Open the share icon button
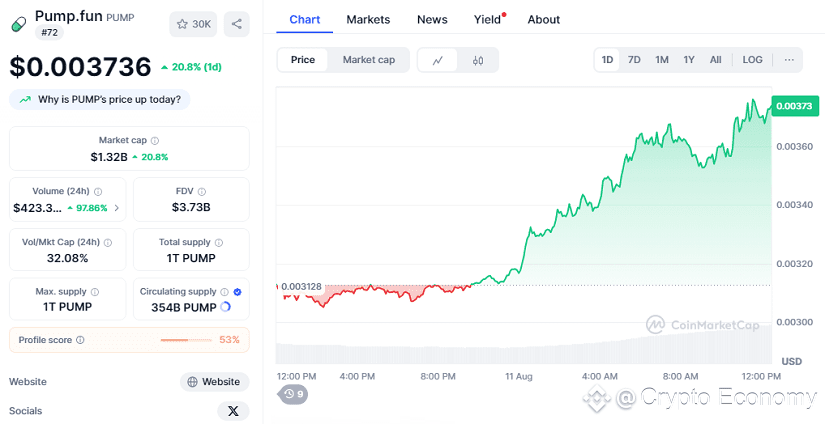The height and width of the screenshot is (424, 825). tap(236, 24)
